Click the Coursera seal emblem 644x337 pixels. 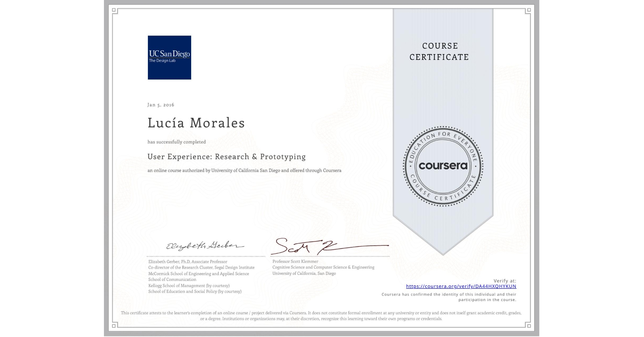[443, 166]
